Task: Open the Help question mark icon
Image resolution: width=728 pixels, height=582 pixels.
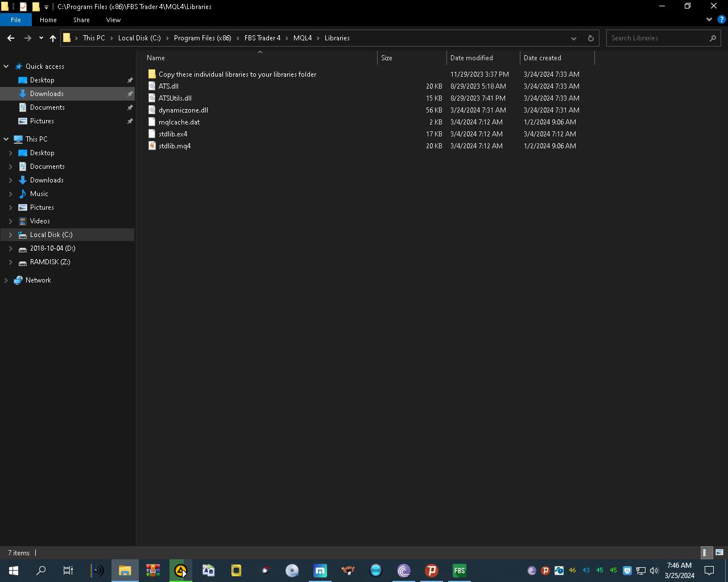Action: [x=721, y=19]
